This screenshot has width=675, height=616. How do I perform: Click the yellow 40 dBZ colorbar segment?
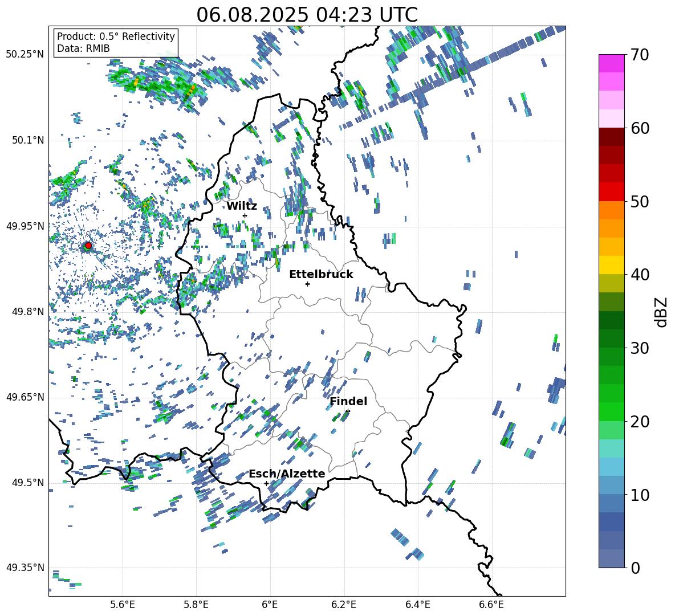pos(612,265)
